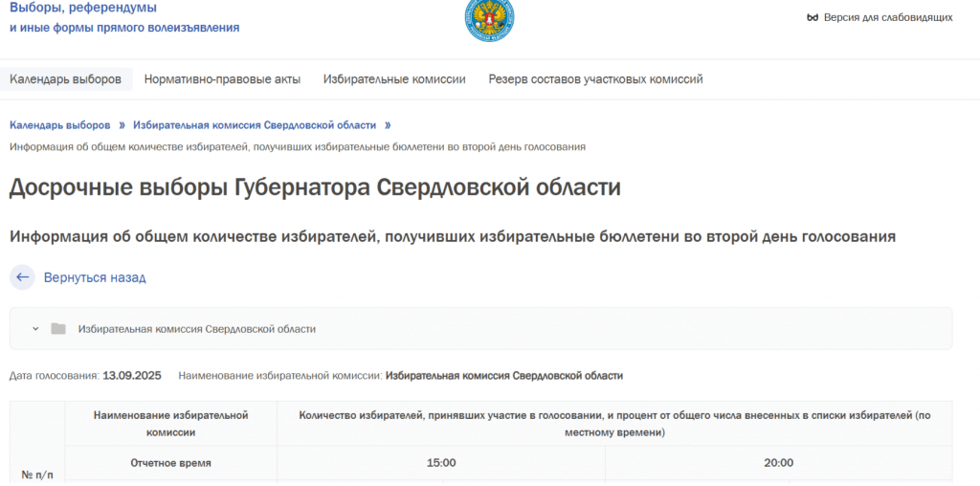This screenshot has height=486, width=980.
Task: Click the glasses icon for visually impaired version
Action: tap(813, 17)
